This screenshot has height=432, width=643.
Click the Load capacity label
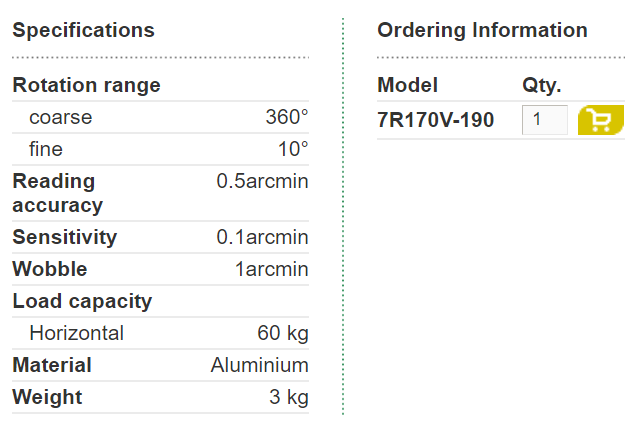(x=82, y=301)
